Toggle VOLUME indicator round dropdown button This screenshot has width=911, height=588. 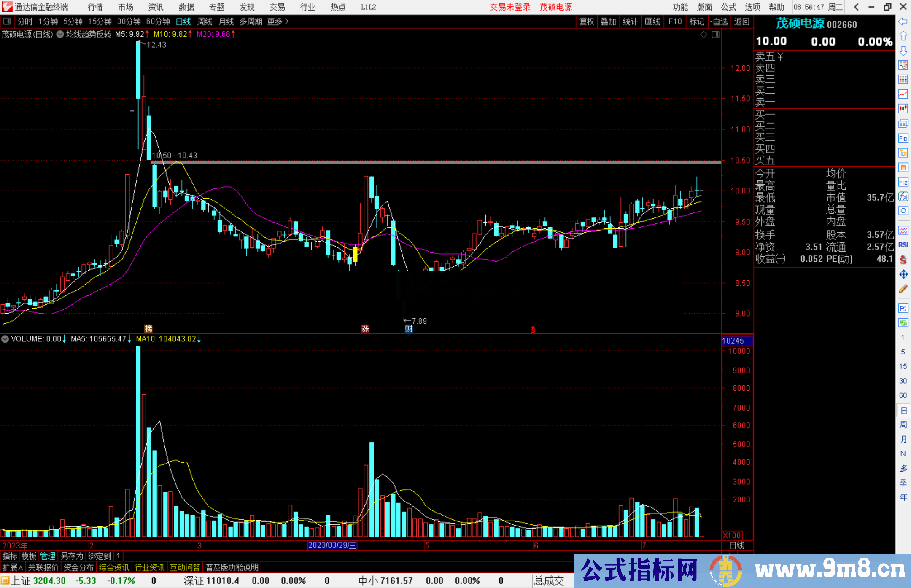pos(5,339)
